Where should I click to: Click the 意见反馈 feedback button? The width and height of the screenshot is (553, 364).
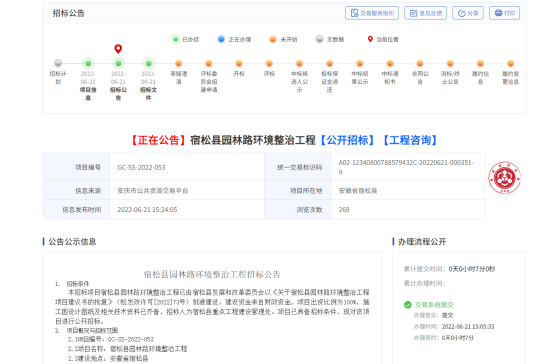(425, 13)
